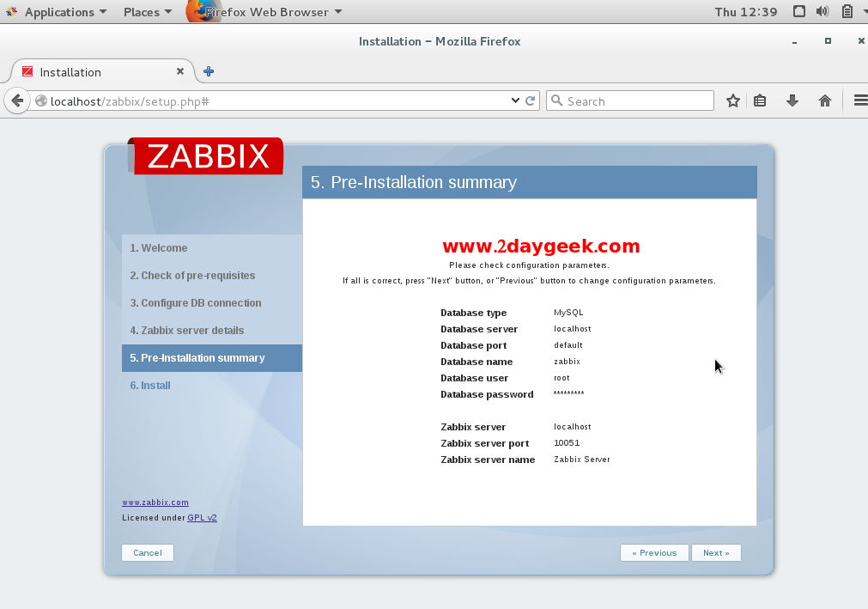Select the Installation browser tab
868x609 pixels.
[x=102, y=72]
